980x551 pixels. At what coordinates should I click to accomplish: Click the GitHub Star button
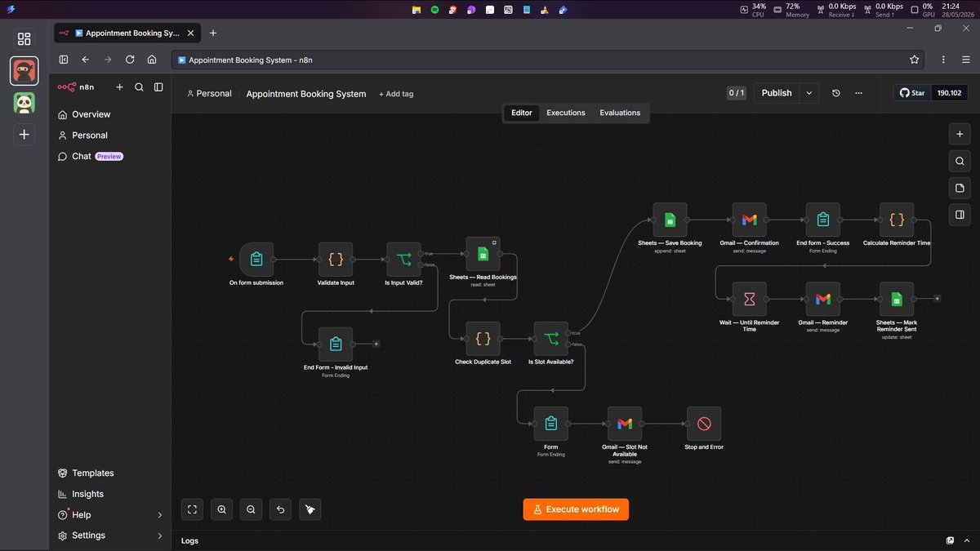(x=912, y=93)
